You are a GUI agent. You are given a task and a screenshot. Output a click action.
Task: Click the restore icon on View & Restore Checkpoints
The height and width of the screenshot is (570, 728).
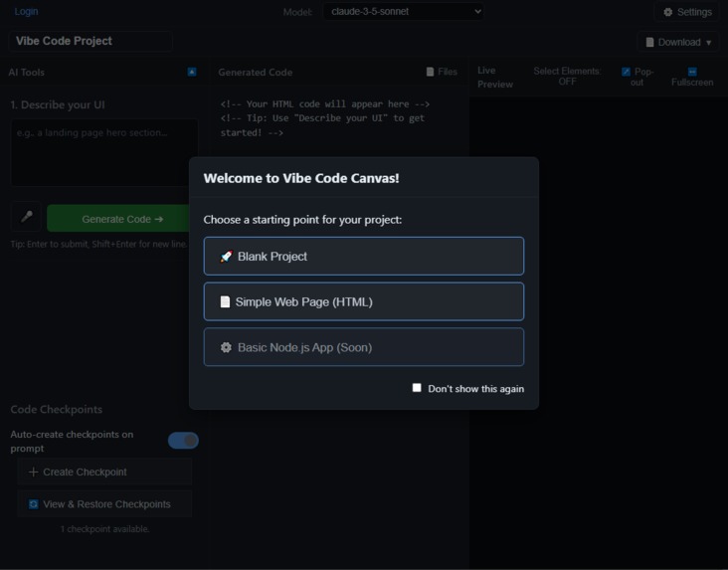click(x=34, y=504)
